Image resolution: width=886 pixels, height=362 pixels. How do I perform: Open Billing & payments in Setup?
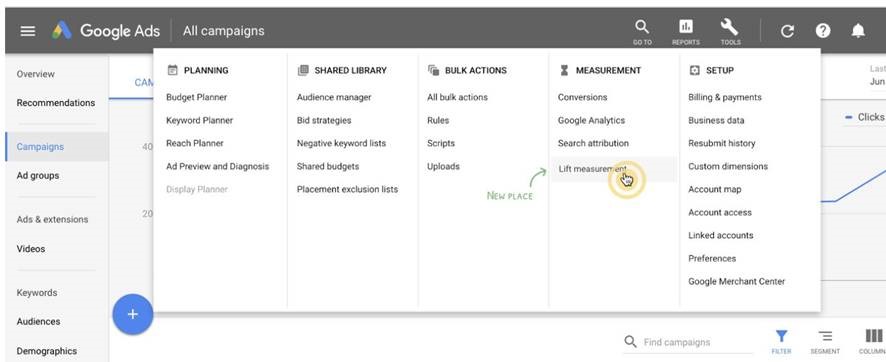tap(725, 97)
